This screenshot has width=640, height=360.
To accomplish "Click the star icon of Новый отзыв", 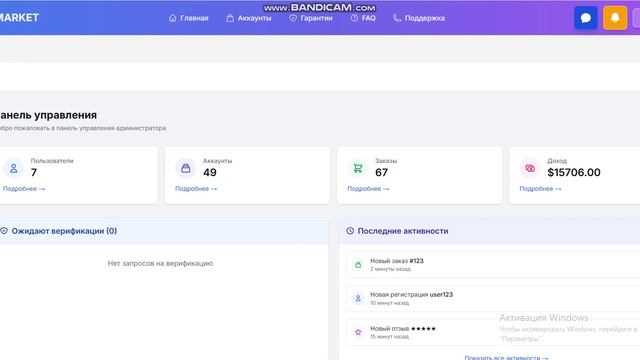I will click(358, 332).
